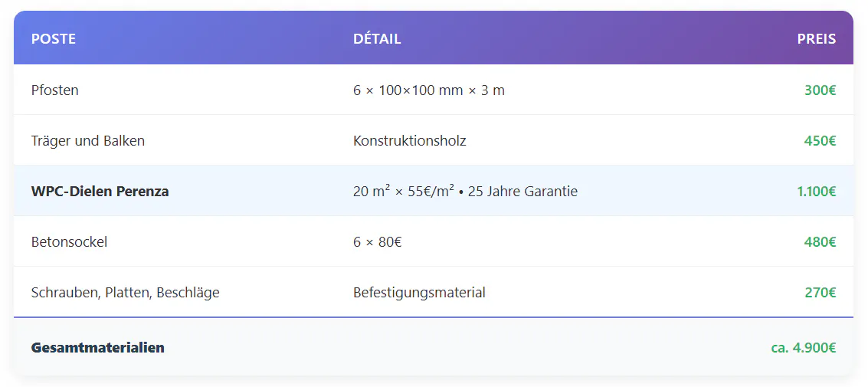Click the 270€ price value
868x387 pixels.
coord(820,293)
